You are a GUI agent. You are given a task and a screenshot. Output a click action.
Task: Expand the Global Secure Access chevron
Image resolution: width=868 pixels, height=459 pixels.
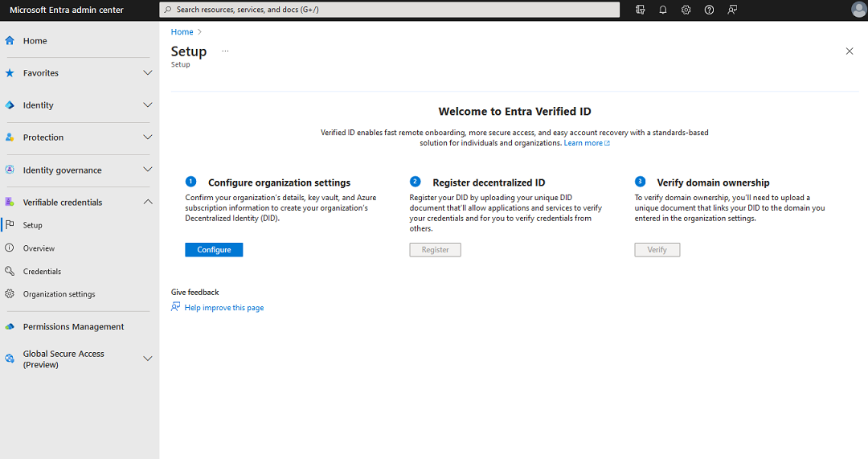point(148,359)
